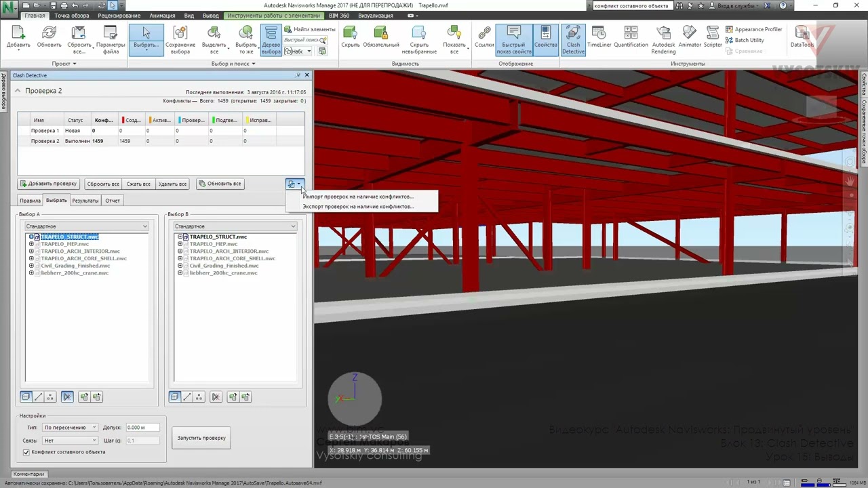This screenshot has height=488, width=868.
Task: Expand liebherr_200hc_crane.nwc in Выбор A tree
Action: [x=31, y=273]
